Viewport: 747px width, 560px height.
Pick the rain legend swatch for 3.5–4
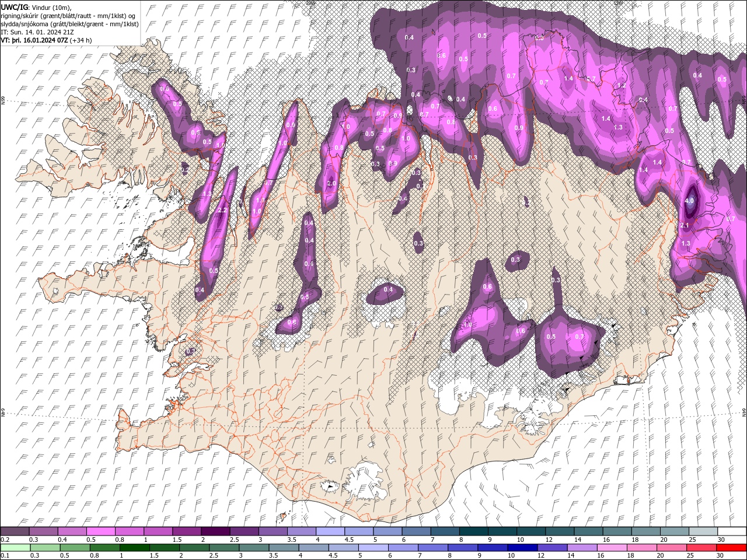point(284,548)
